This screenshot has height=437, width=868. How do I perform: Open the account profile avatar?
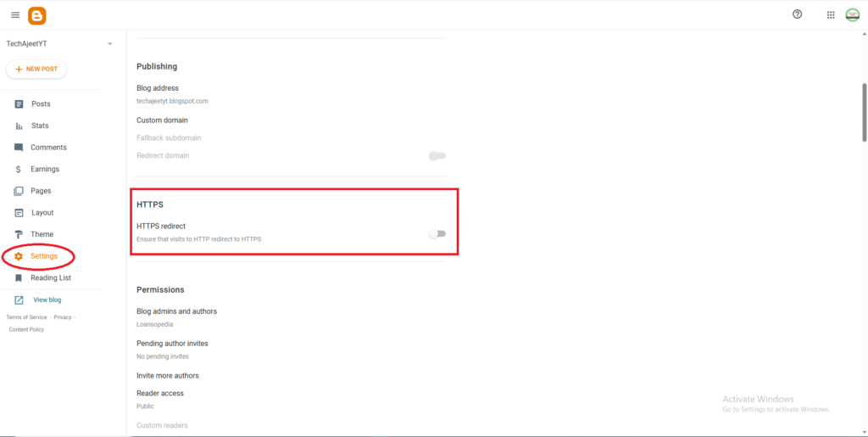(x=852, y=15)
